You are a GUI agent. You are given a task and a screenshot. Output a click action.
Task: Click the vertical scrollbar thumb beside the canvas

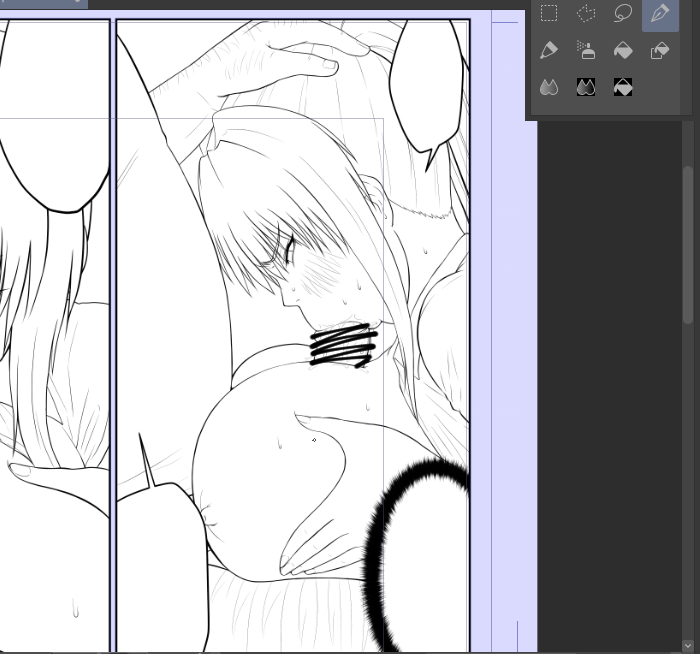coord(688,245)
